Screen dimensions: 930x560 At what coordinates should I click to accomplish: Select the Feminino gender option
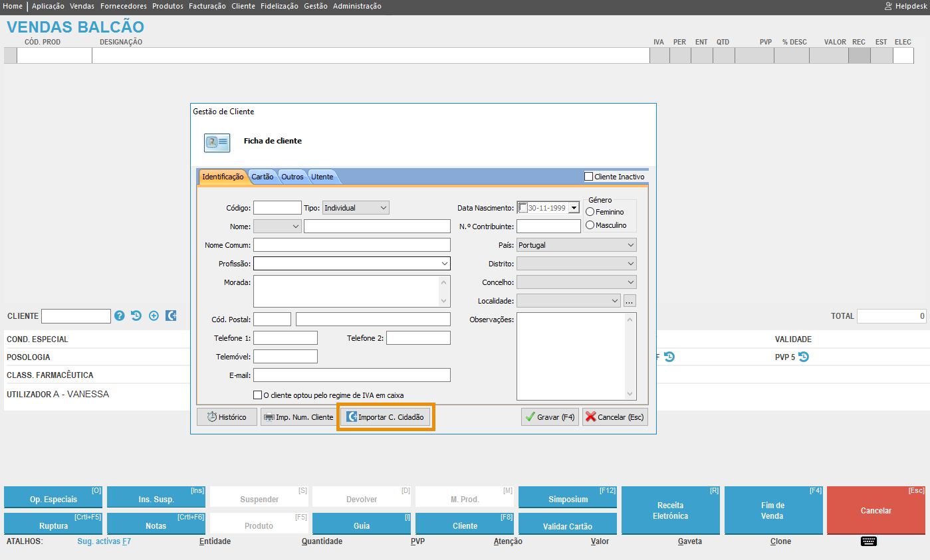point(590,212)
